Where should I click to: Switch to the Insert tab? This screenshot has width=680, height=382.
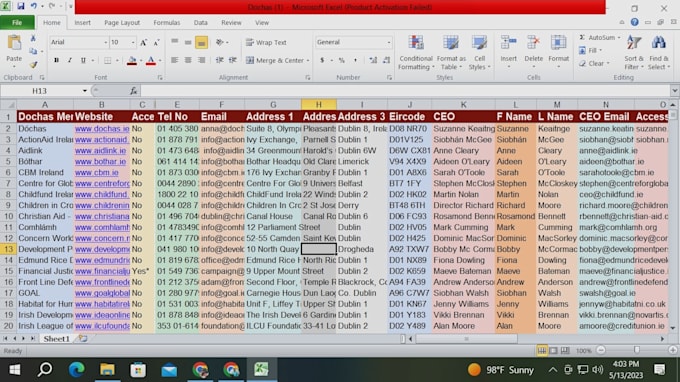pos(82,23)
